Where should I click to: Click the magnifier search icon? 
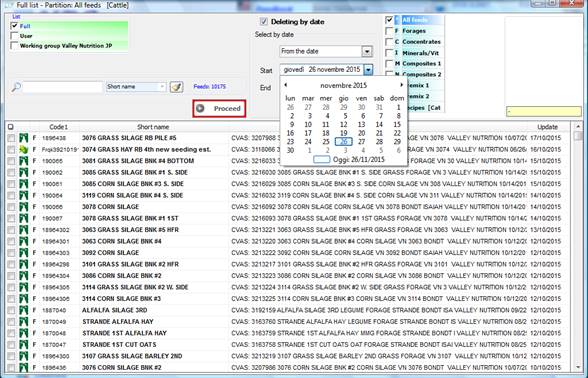coord(16,87)
